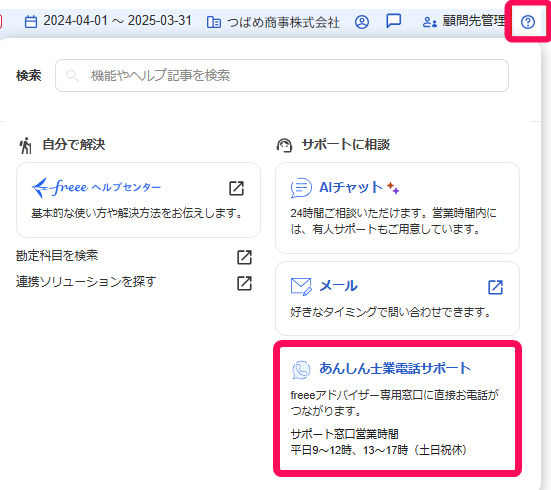Click the external link icon on メール card

coord(495,287)
